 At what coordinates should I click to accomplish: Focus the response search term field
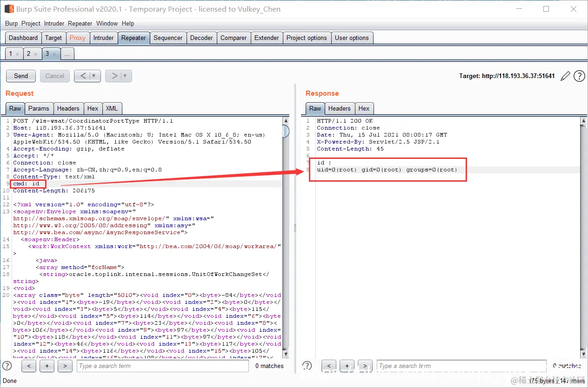461,366
